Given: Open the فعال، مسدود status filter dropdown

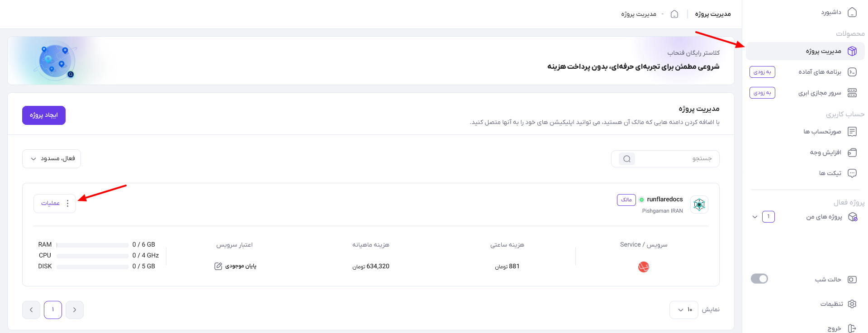Looking at the screenshot, I should 52,159.
